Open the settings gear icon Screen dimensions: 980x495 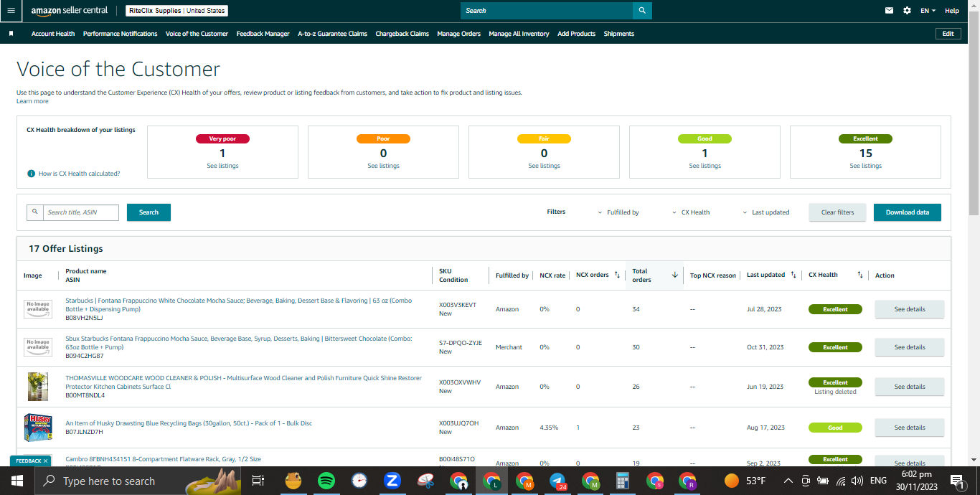pos(907,11)
